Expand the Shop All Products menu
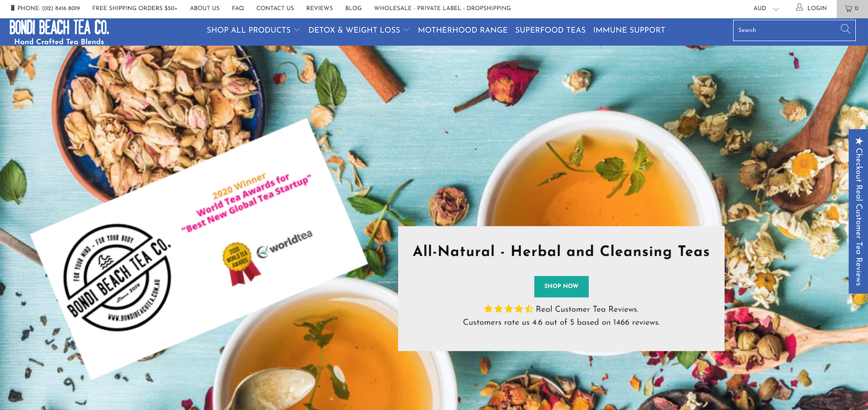Screen dimensions: 868x410 (253, 30)
